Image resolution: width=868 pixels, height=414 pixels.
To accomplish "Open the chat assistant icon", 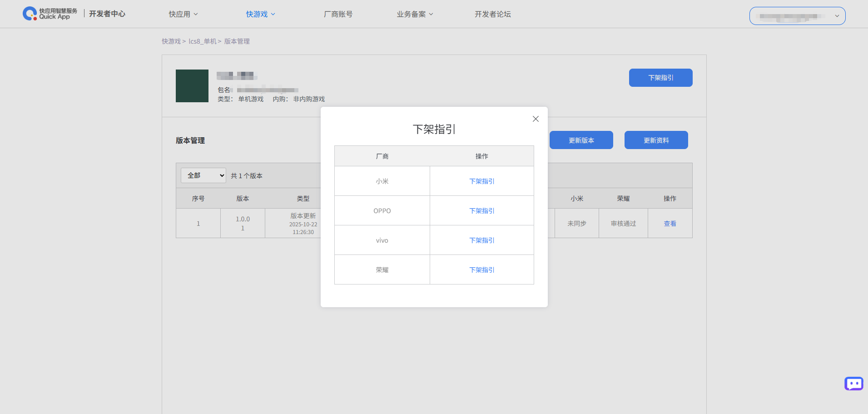I will coord(853,384).
